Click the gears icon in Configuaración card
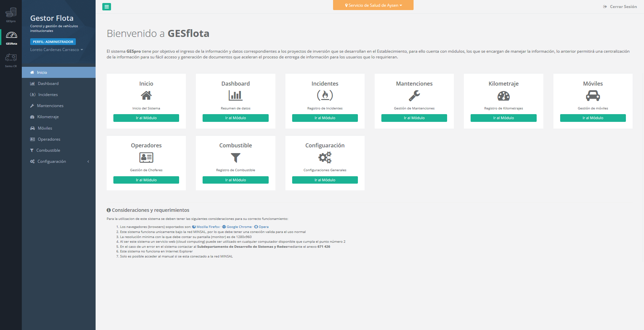This screenshot has width=644, height=330. (325, 157)
